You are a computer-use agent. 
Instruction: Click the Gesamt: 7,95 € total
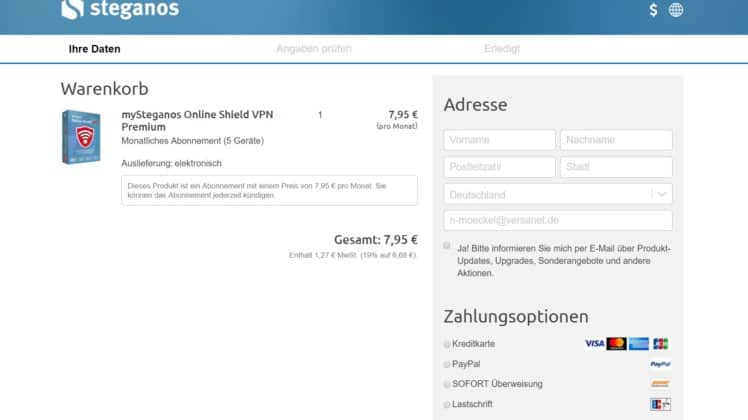[375, 240]
